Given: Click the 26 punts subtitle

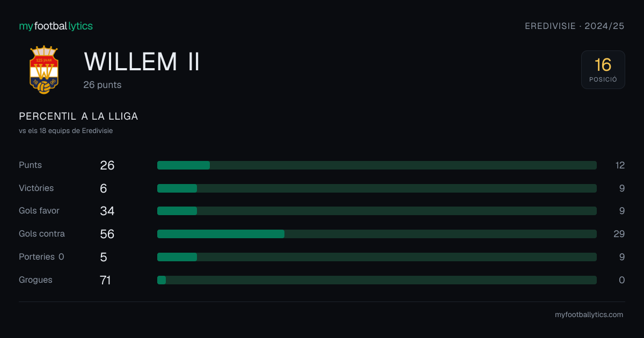Looking at the screenshot, I should point(103,85).
